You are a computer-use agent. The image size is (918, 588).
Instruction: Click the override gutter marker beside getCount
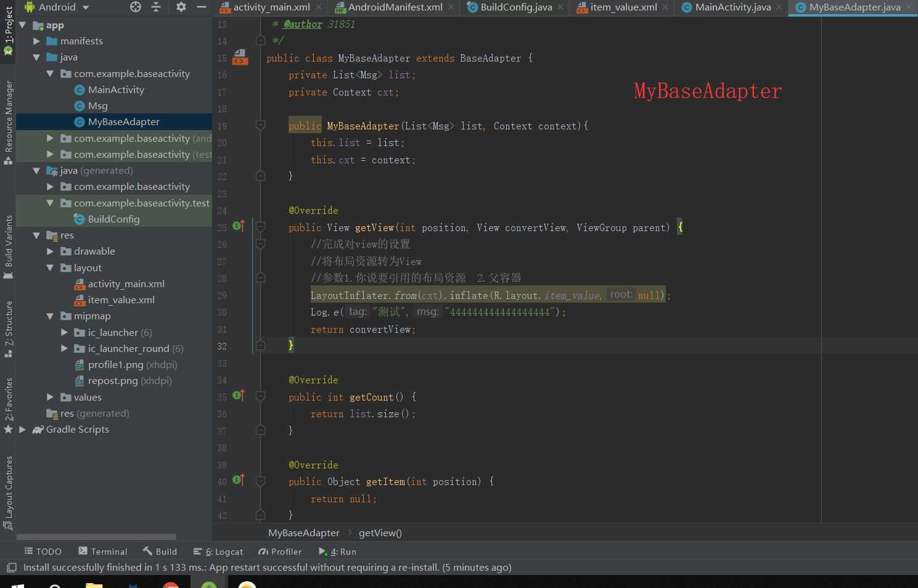pyautogui.click(x=239, y=396)
